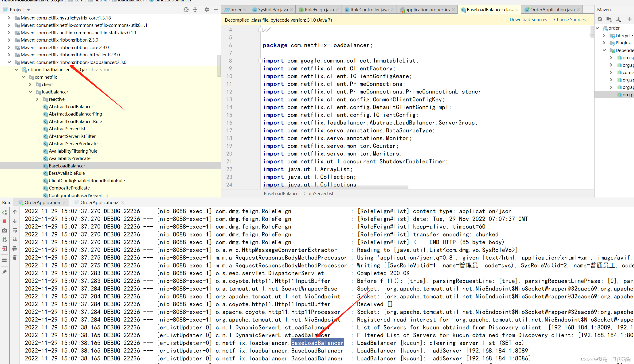Stop the running application
Viewport: 634px width, 364px height.
coord(4,221)
